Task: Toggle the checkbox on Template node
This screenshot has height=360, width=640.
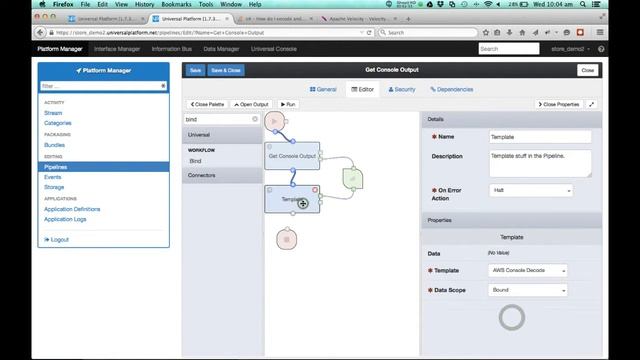Action: pyautogui.click(x=269, y=190)
